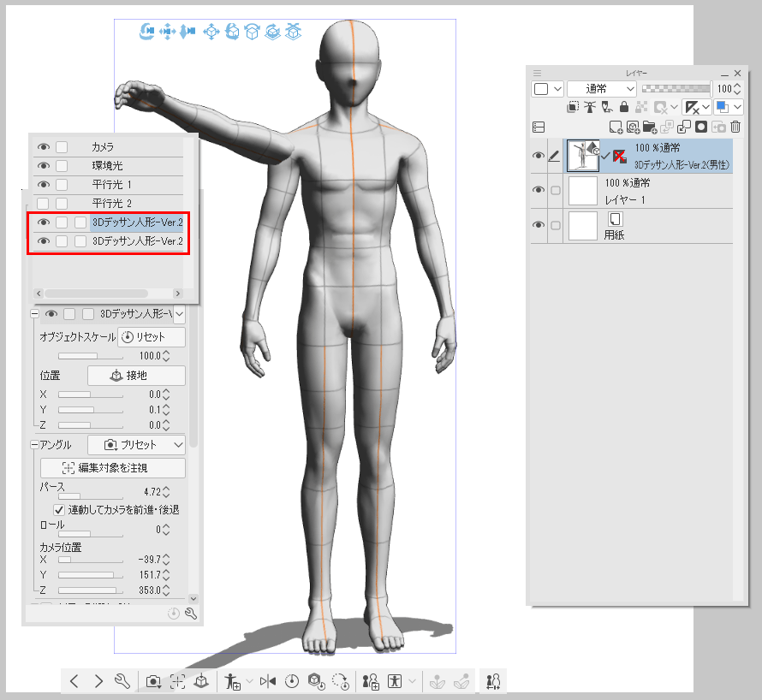
Task: Create a new vector layer
Action: tap(633, 128)
